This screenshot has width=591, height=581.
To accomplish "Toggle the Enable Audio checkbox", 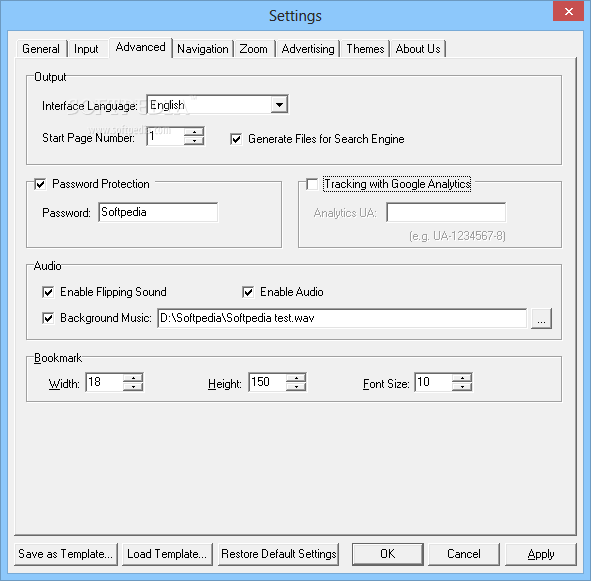I will (x=248, y=292).
